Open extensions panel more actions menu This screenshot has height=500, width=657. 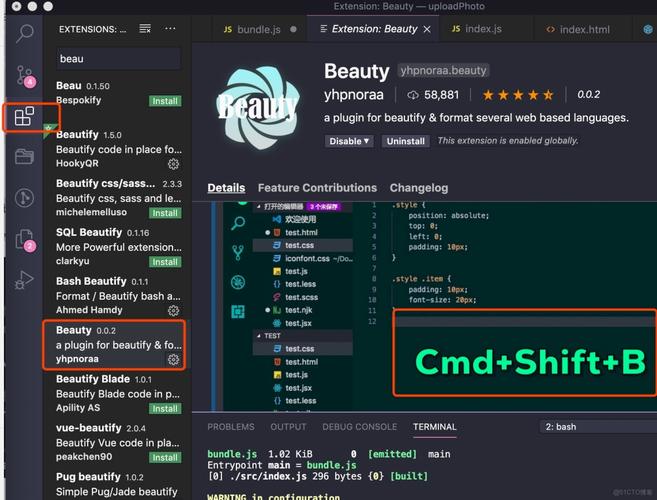coord(170,28)
